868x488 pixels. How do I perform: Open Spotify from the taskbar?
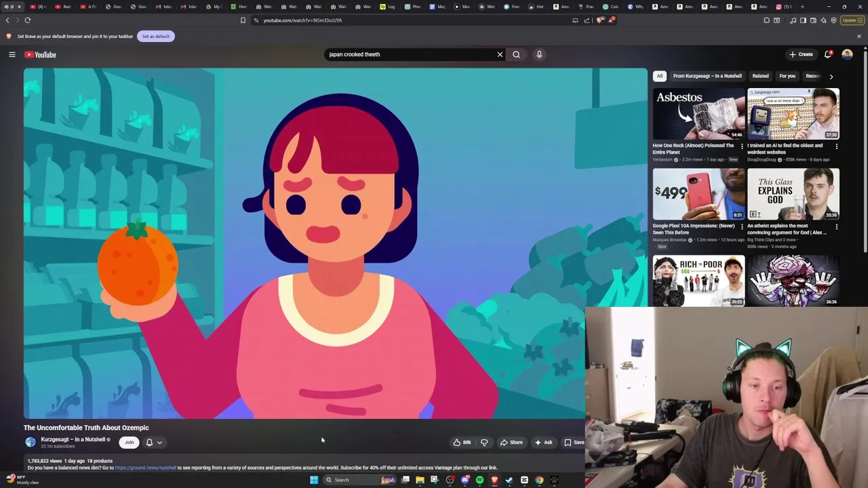tap(479, 480)
